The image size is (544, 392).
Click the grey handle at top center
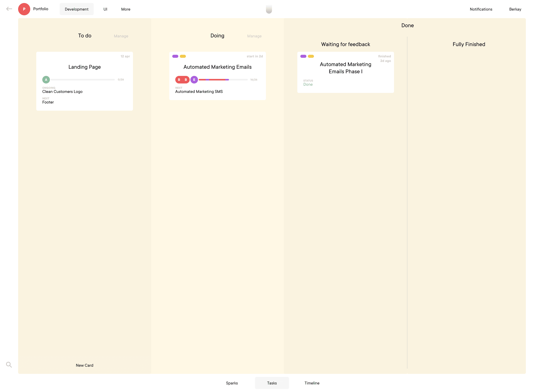269,9
